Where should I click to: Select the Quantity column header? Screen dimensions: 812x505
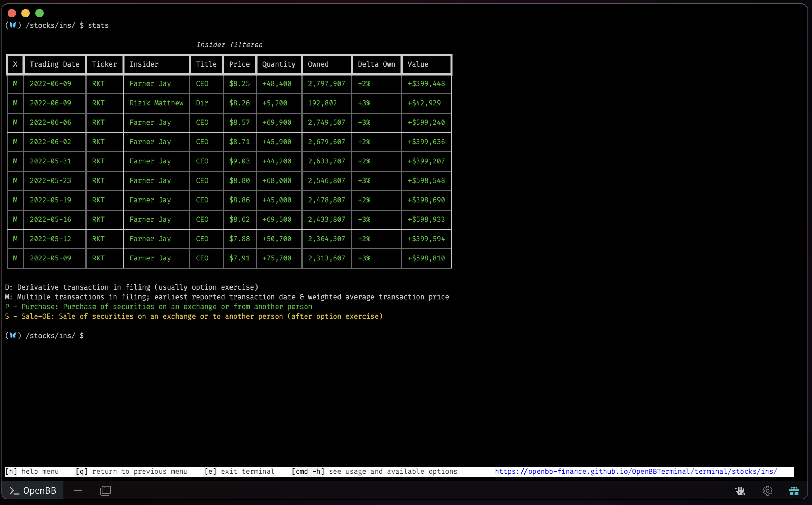pos(279,64)
